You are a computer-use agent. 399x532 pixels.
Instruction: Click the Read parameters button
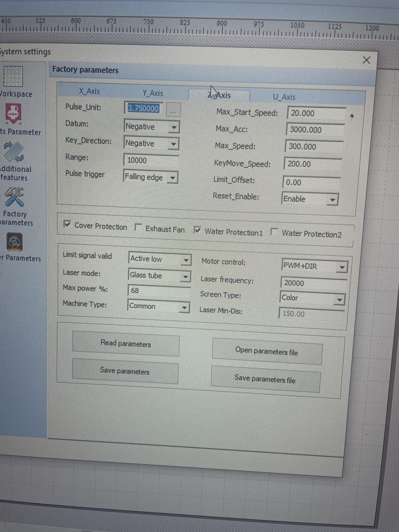[x=126, y=343]
